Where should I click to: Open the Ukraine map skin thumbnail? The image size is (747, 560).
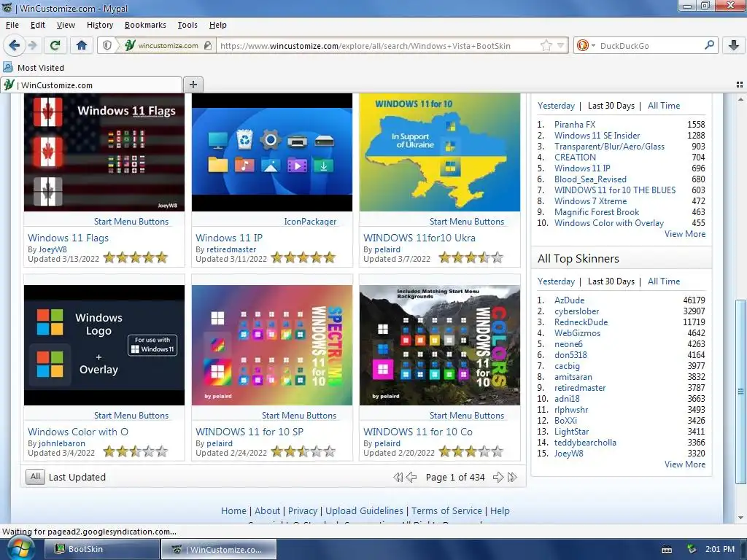pos(440,152)
